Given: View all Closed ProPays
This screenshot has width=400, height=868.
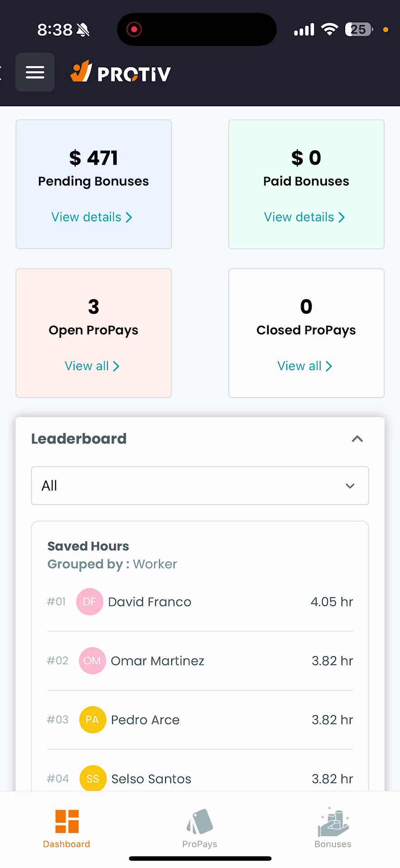Looking at the screenshot, I should coord(305,366).
